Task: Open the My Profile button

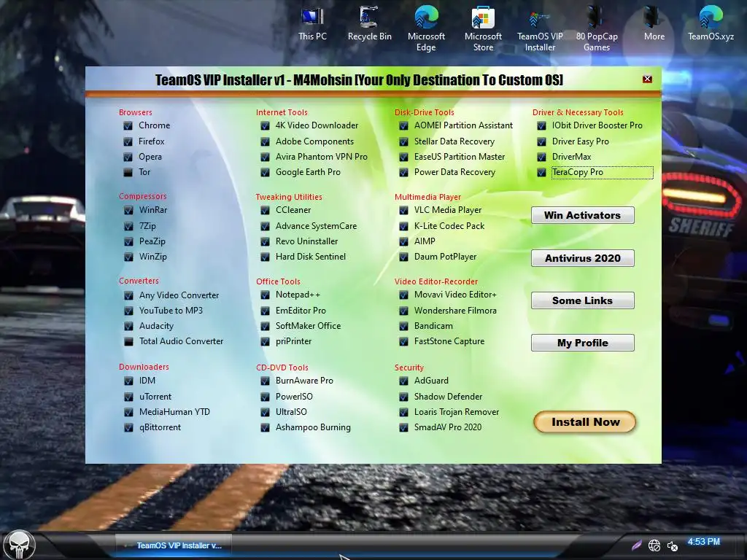Action: point(583,343)
